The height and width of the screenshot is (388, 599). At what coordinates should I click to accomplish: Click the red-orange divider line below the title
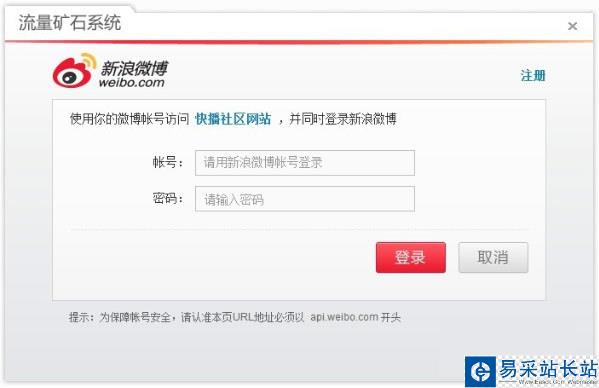(299, 42)
